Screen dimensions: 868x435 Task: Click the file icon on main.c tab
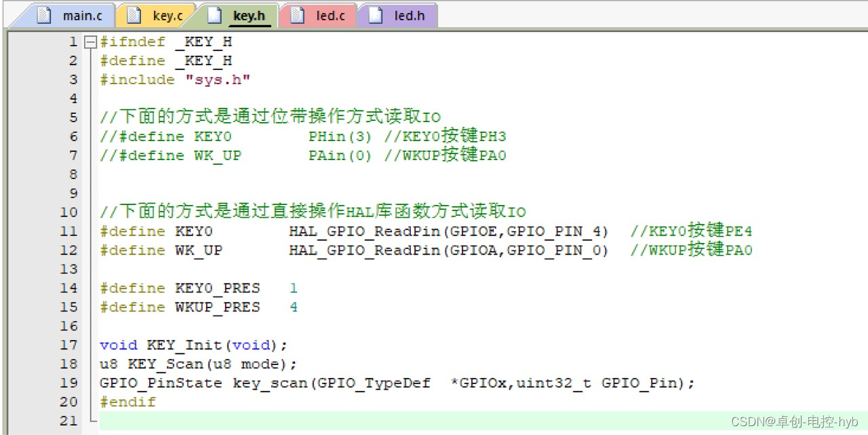(x=44, y=15)
